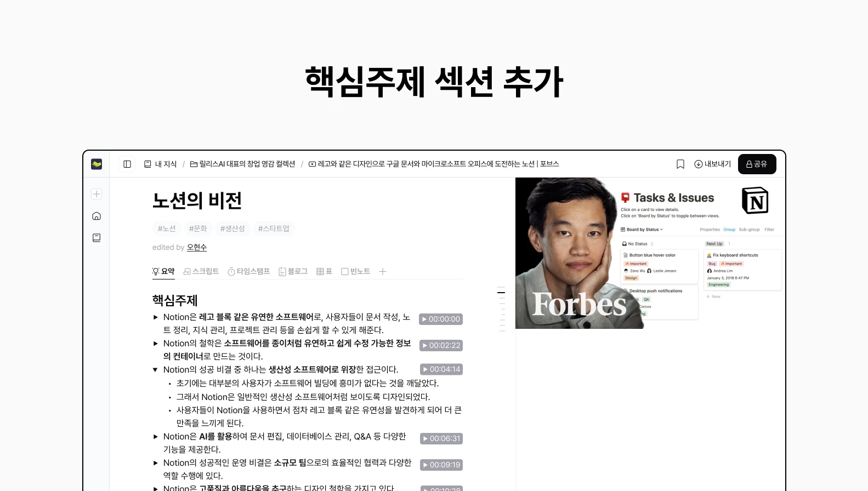Image resolution: width=868 pixels, height=491 pixels.
Task: Jump to timestamp 00:00:00
Action: [441, 319]
